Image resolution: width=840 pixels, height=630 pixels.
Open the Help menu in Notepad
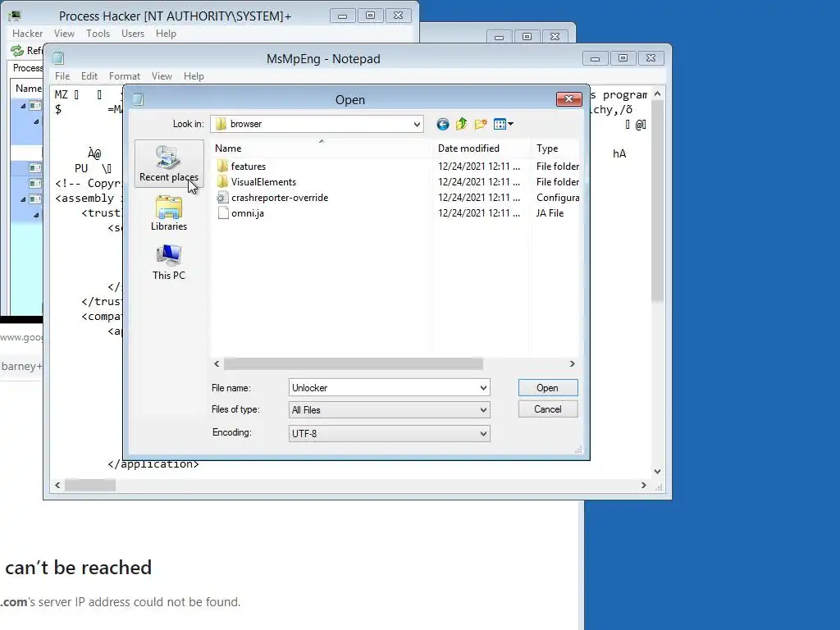click(194, 76)
